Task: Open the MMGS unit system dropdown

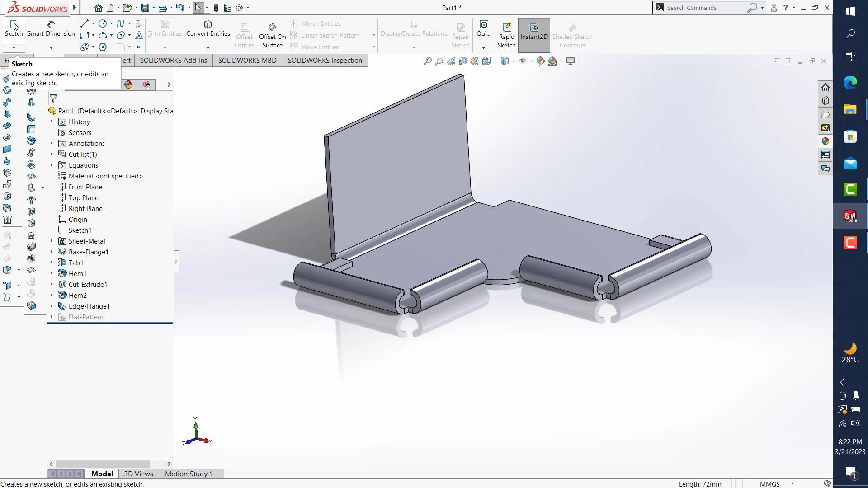Action: [793, 484]
